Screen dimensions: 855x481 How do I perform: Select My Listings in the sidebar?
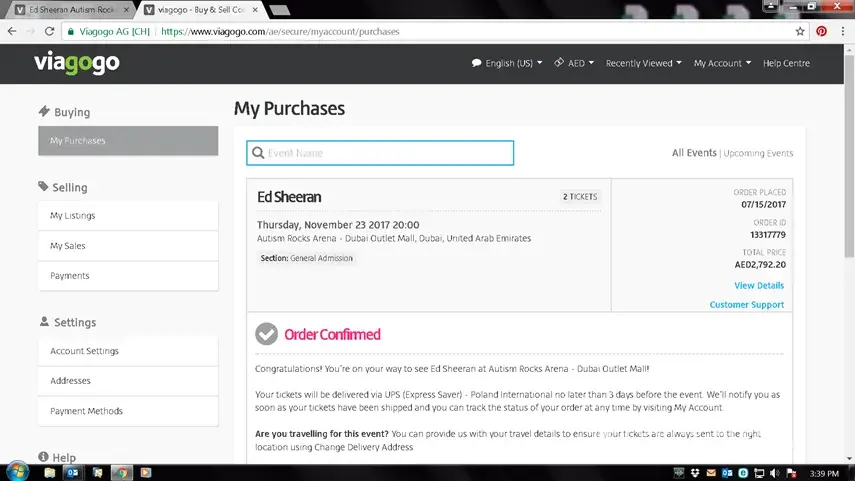click(128, 216)
